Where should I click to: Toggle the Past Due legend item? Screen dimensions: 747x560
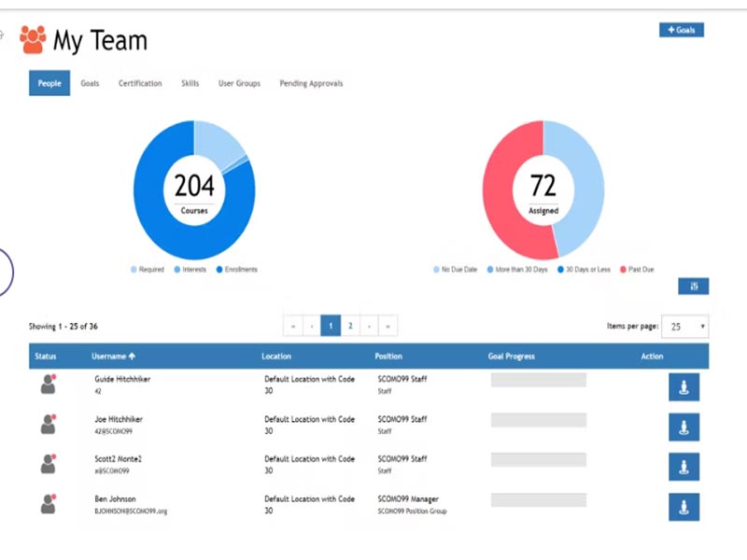click(638, 270)
